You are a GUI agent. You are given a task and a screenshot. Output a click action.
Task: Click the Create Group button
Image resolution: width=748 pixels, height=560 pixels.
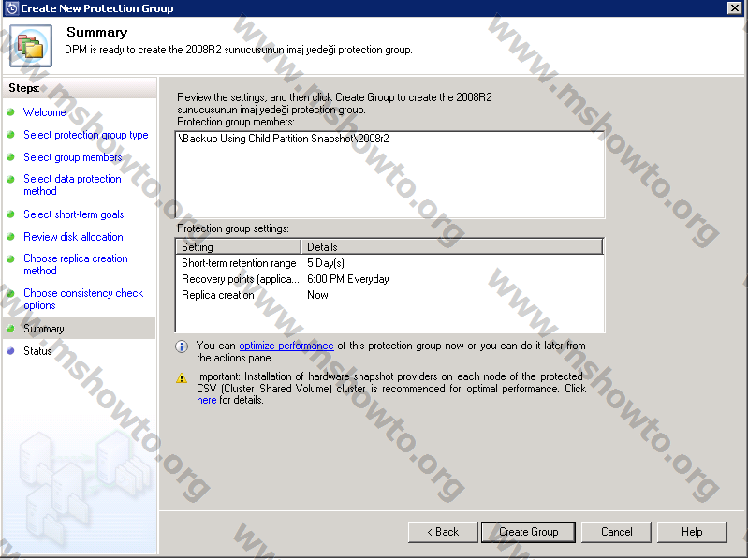[528, 532]
